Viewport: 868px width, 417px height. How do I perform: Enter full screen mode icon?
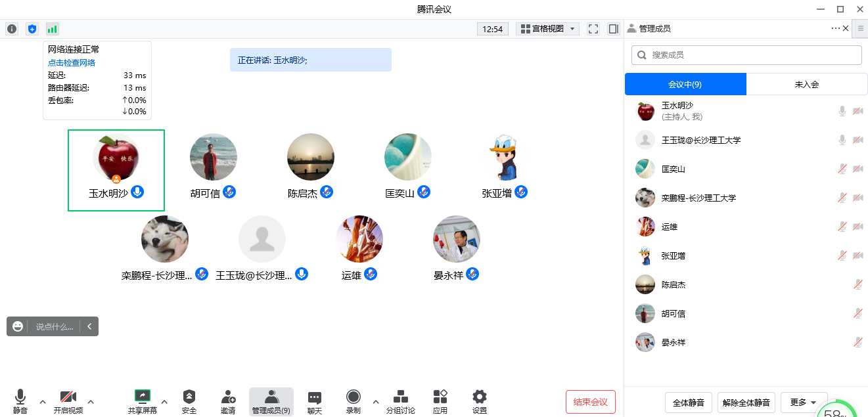click(x=593, y=29)
